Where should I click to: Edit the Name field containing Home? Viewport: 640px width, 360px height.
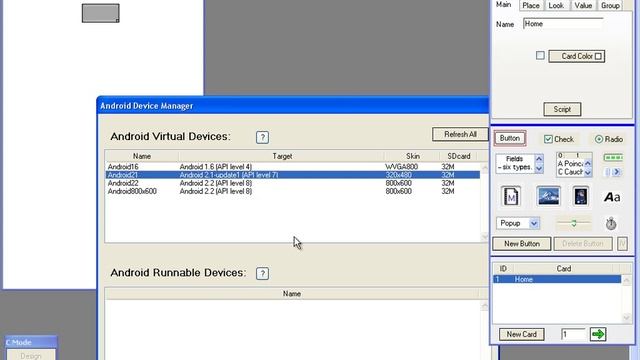click(x=563, y=24)
